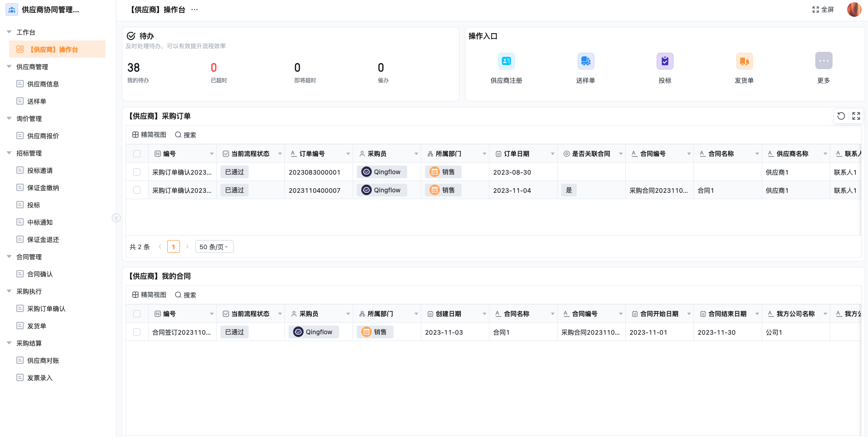
Task: Click 搜索 in 我的合同 section
Action: pyautogui.click(x=185, y=295)
